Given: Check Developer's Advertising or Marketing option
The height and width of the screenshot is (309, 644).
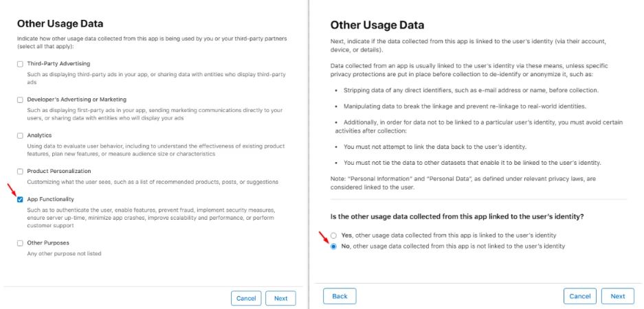Looking at the screenshot, I should tap(21, 100).
